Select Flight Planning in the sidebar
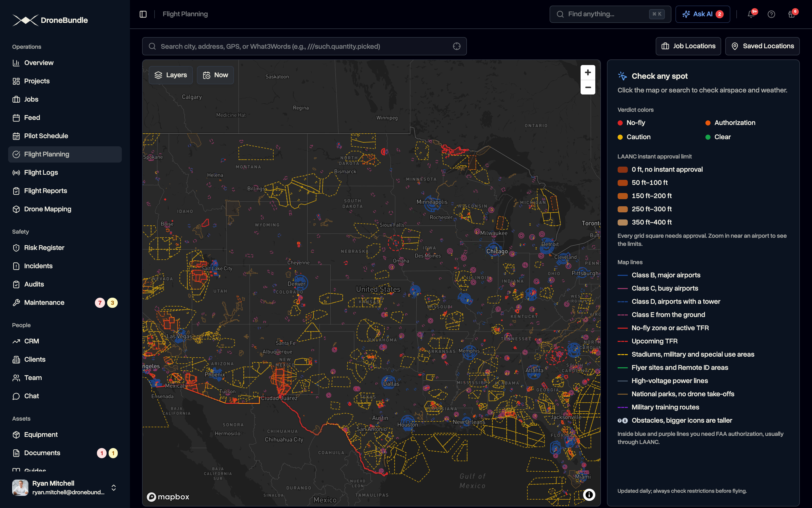This screenshot has height=508, width=812. tap(65, 154)
